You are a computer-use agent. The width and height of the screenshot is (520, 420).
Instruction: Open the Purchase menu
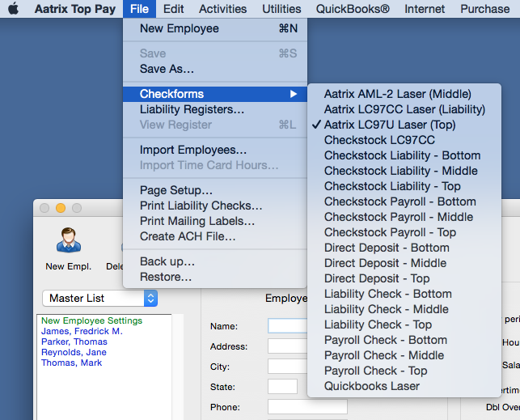485,9
